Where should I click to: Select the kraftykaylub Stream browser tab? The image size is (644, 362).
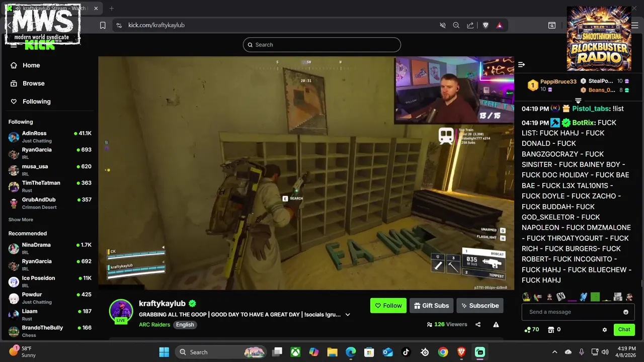[x=53, y=9]
